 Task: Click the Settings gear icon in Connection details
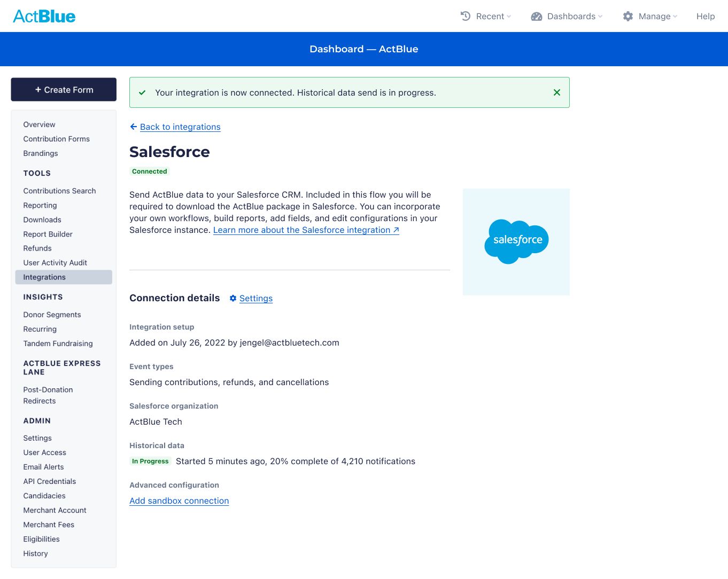point(233,298)
